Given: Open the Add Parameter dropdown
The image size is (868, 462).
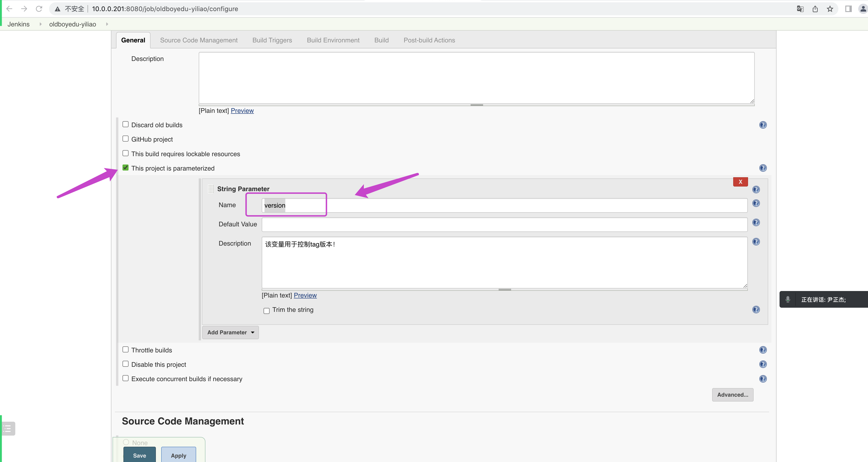Looking at the screenshot, I should coord(230,332).
